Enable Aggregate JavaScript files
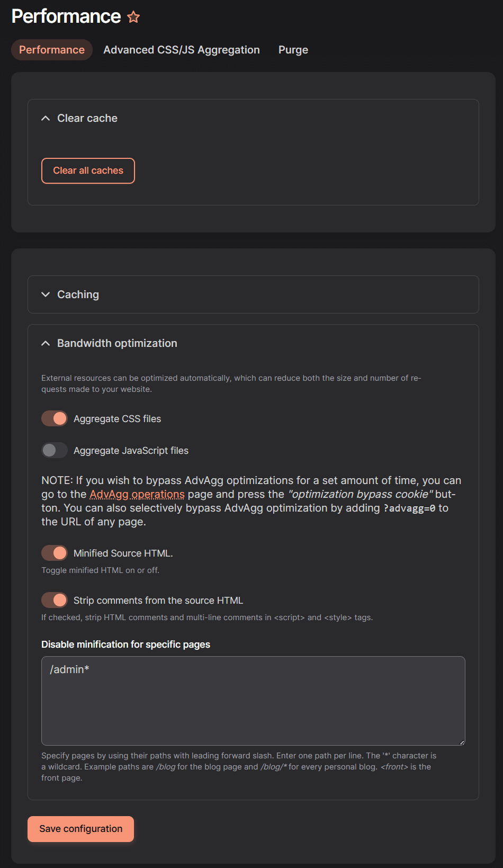 point(53,450)
